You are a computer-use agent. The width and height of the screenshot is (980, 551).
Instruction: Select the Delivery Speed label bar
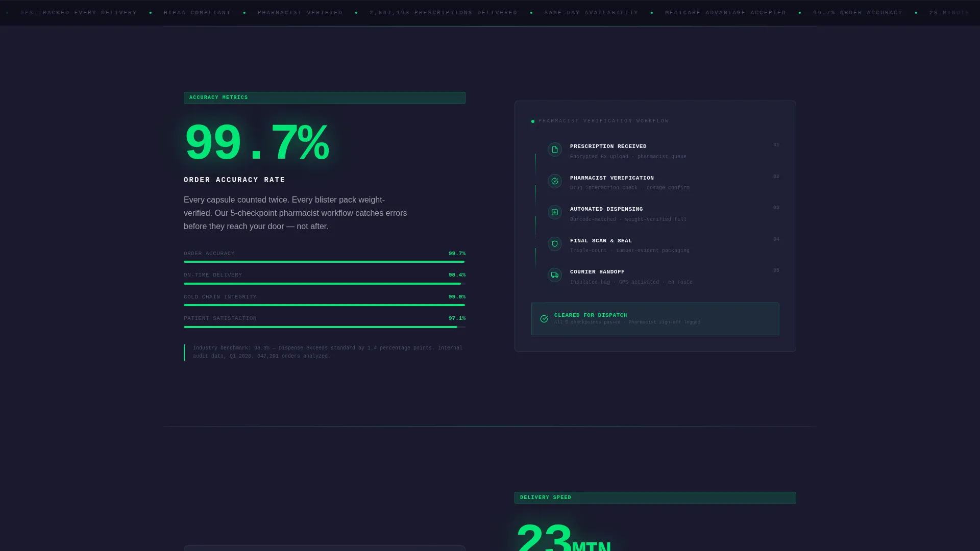point(655,497)
